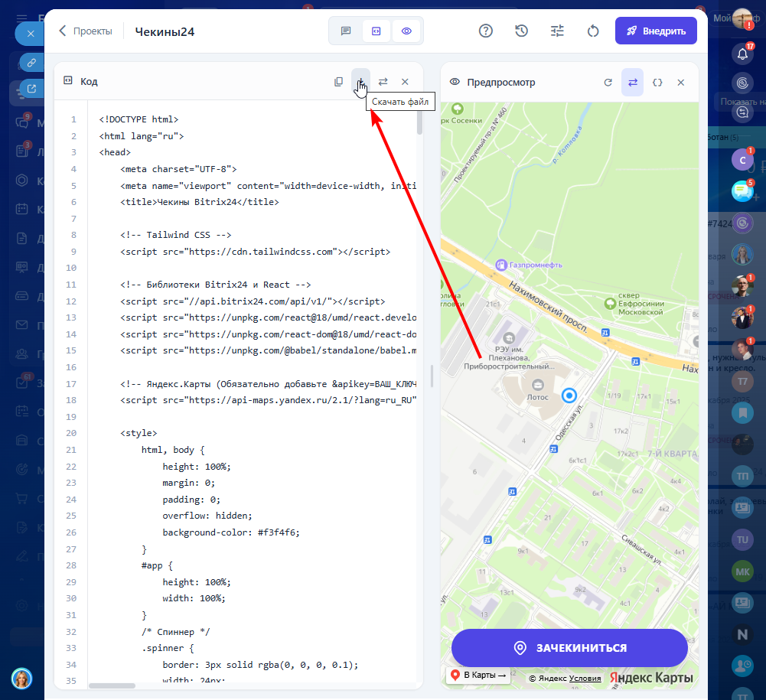
Task: Open settings sliders icon
Action: tap(557, 31)
